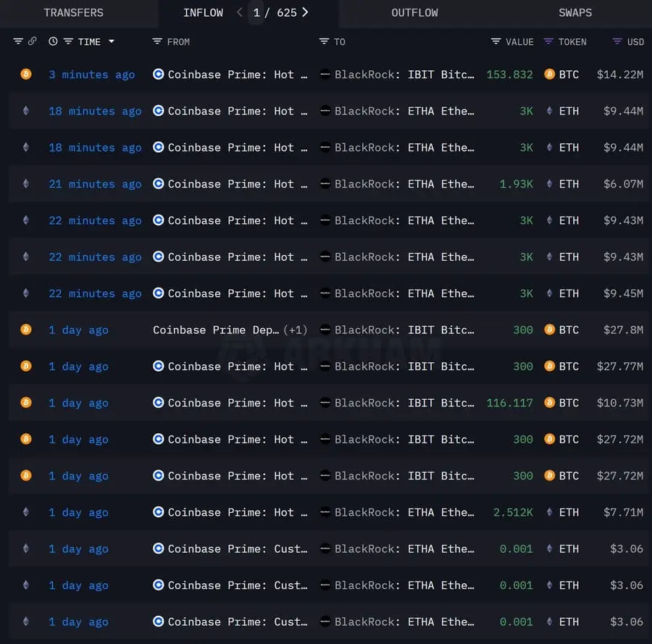Open 'Coinbase Prime Dep… (+1)' sender

(x=230, y=330)
